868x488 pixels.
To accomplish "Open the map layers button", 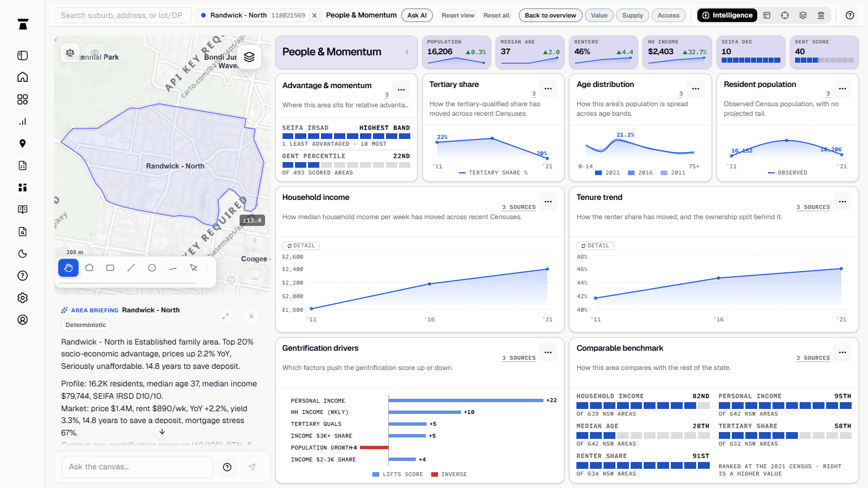I will (249, 57).
